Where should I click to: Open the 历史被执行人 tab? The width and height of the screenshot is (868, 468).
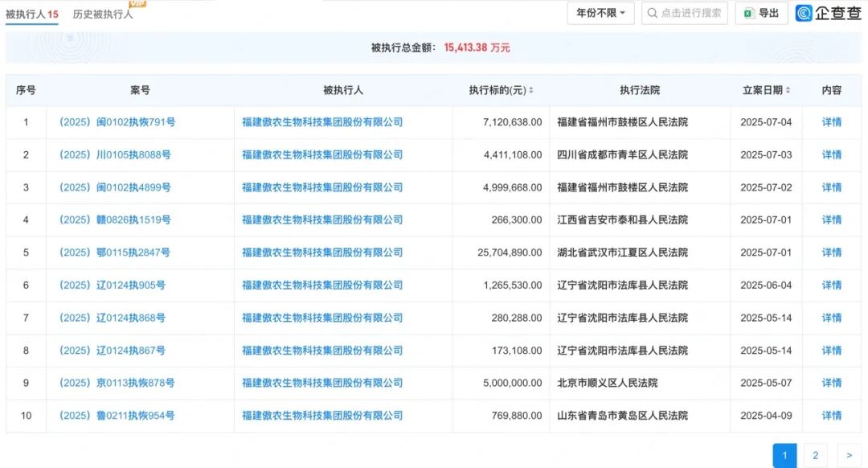pos(103,14)
